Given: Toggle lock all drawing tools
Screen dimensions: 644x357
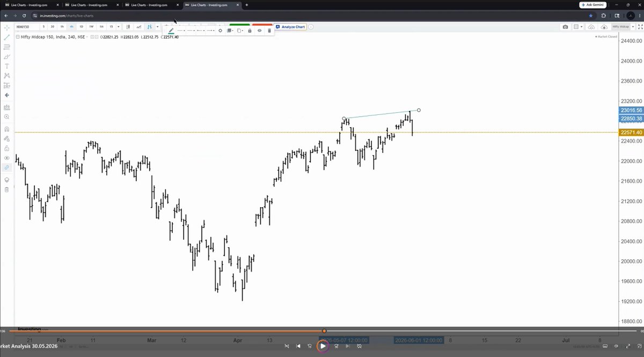Looking at the screenshot, I should click(6, 148).
